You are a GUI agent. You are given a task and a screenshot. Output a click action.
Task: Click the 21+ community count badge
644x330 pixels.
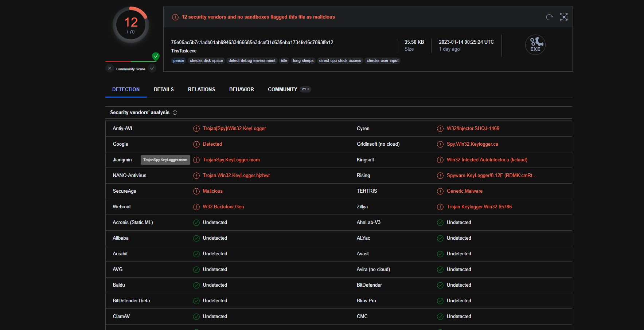pyautogui.click(x=305, y=89)
